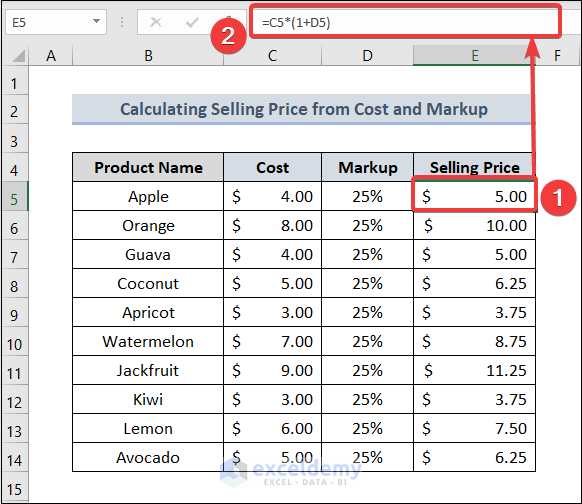Click the Product Name header cell
The width and height of the screenshot is (582, 504).
[x=148, y=167]
